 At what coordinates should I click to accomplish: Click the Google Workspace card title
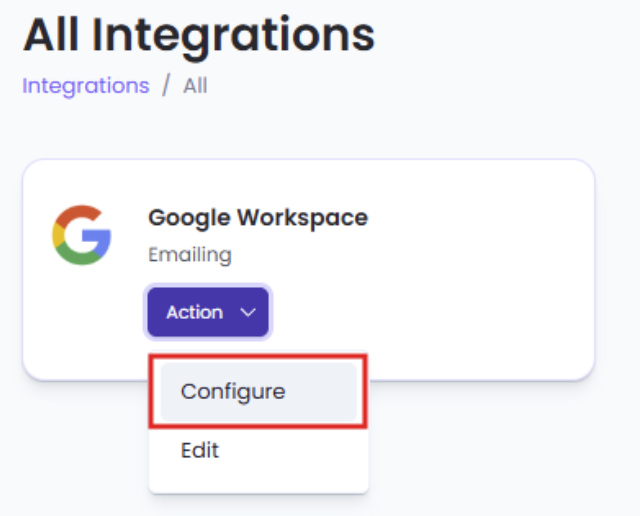257,217
